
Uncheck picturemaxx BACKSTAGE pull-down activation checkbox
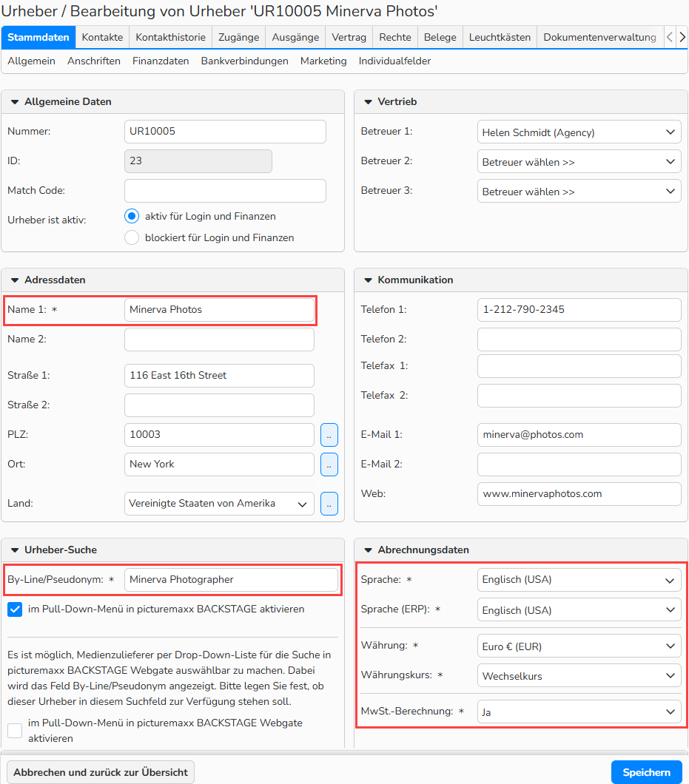[15, 609]
